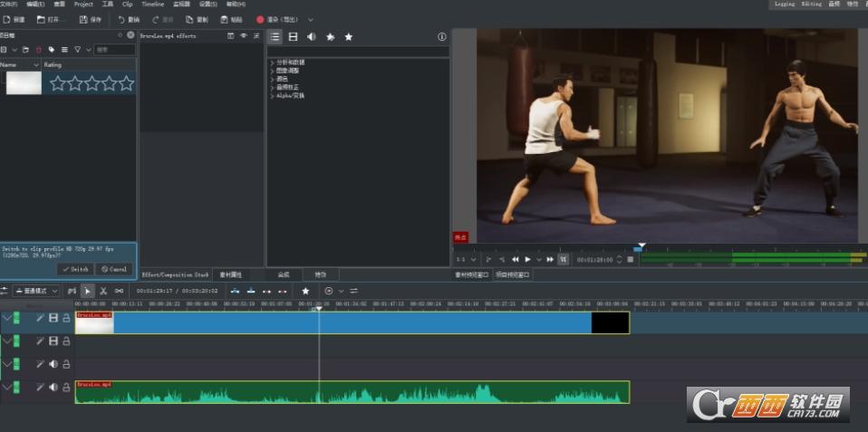The height and width of the screenshot is (432, 868).
Task: Click the bin search field
Action: [x=114, y=50]
